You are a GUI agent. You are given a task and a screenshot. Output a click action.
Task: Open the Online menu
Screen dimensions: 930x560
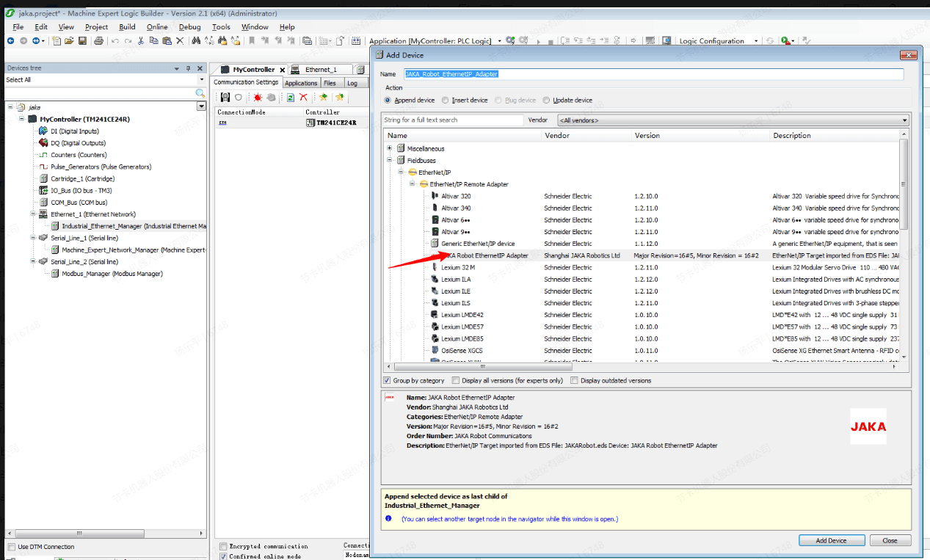pos(157,27)
